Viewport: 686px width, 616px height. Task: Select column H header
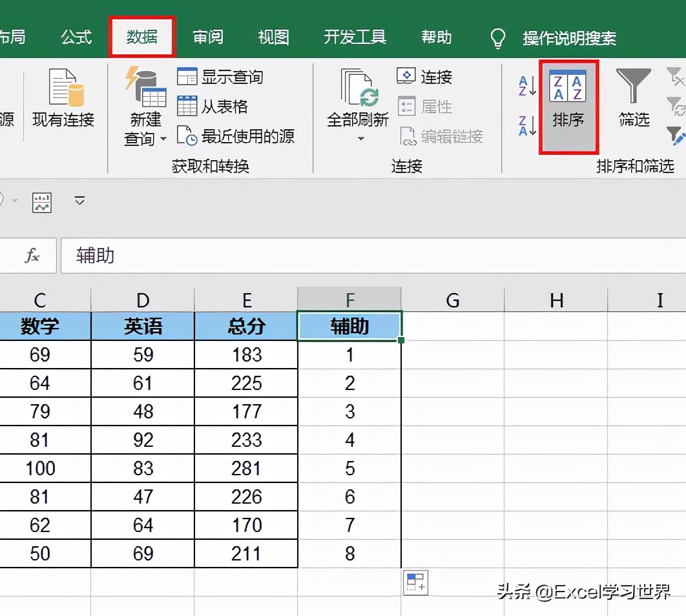(x=556, y=300)
